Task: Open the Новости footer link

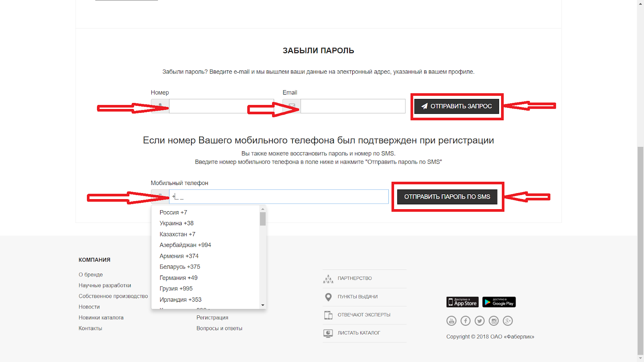Action: pyautogui.click(x=89, y=307)
